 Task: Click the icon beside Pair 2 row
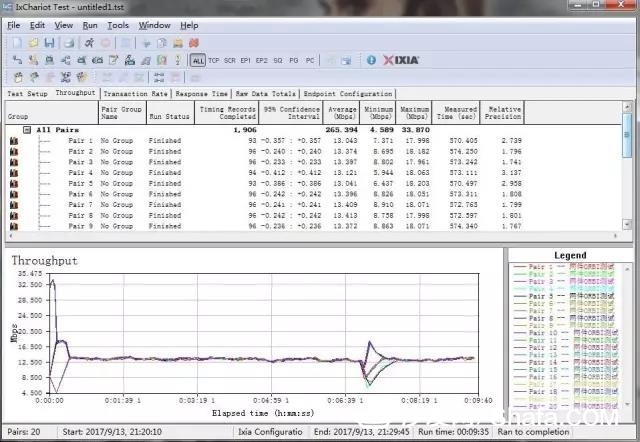click(x=14, y=151)
